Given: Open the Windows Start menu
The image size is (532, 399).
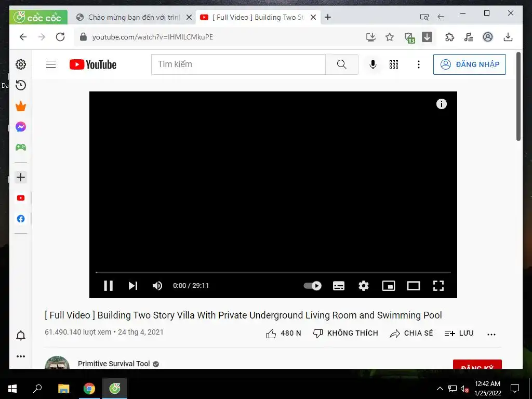Looking at the screenshot, I should pos(12,389).
